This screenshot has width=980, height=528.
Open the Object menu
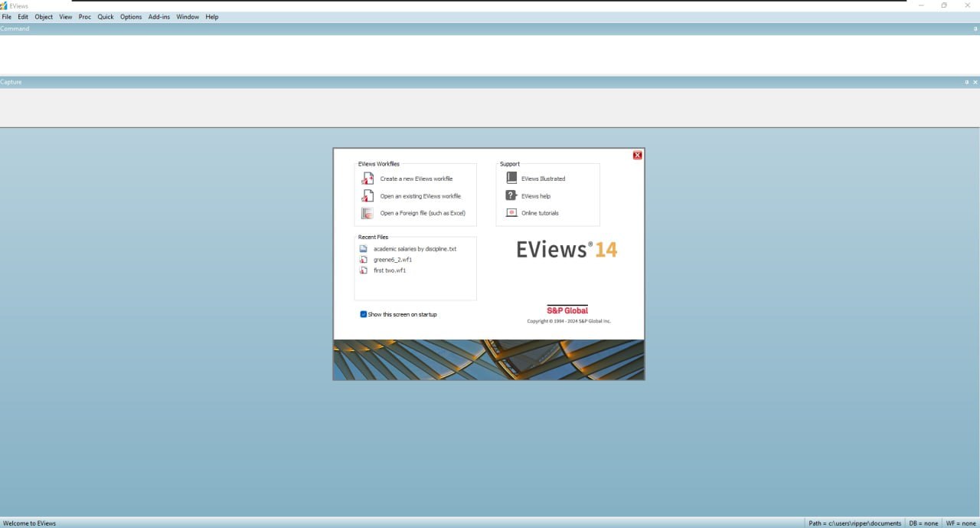tap(44, 17)
